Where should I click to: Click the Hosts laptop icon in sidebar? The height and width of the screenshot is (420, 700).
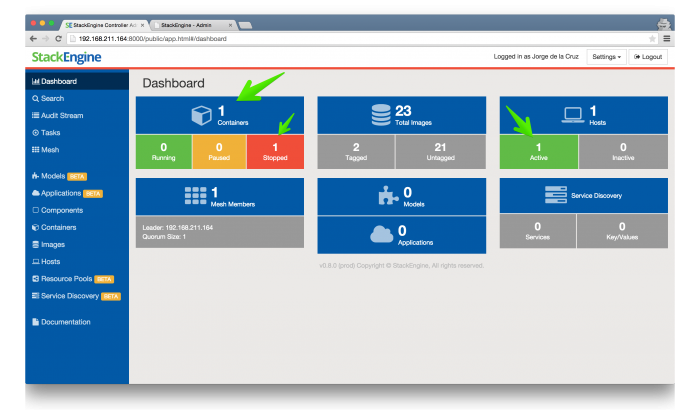click(x=36, y=262)
